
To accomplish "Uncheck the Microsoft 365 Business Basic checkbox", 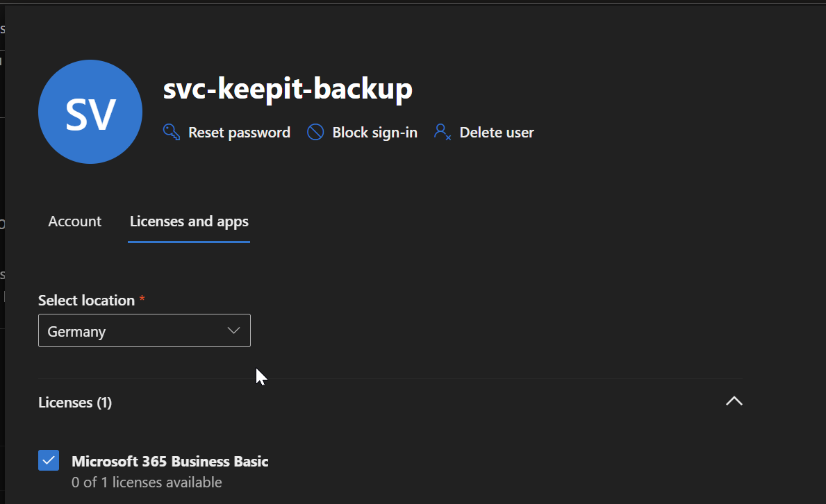I will pos(49,460).
